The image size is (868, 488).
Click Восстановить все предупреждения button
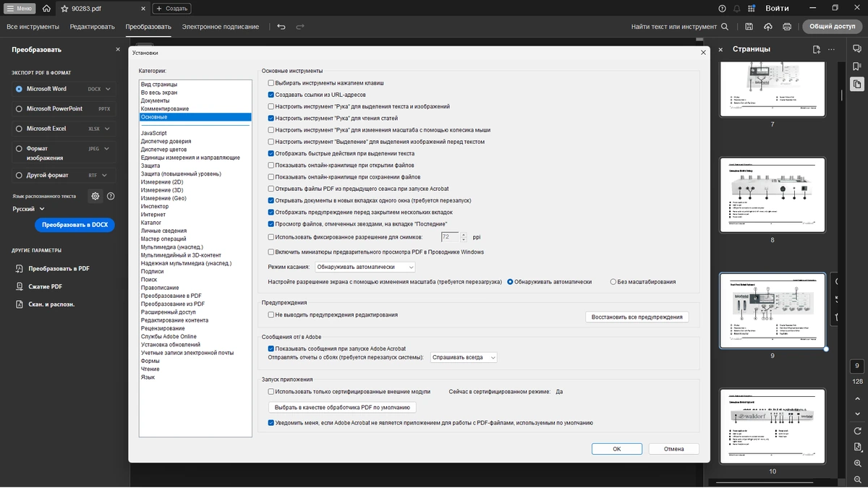(x=637, y=317)
